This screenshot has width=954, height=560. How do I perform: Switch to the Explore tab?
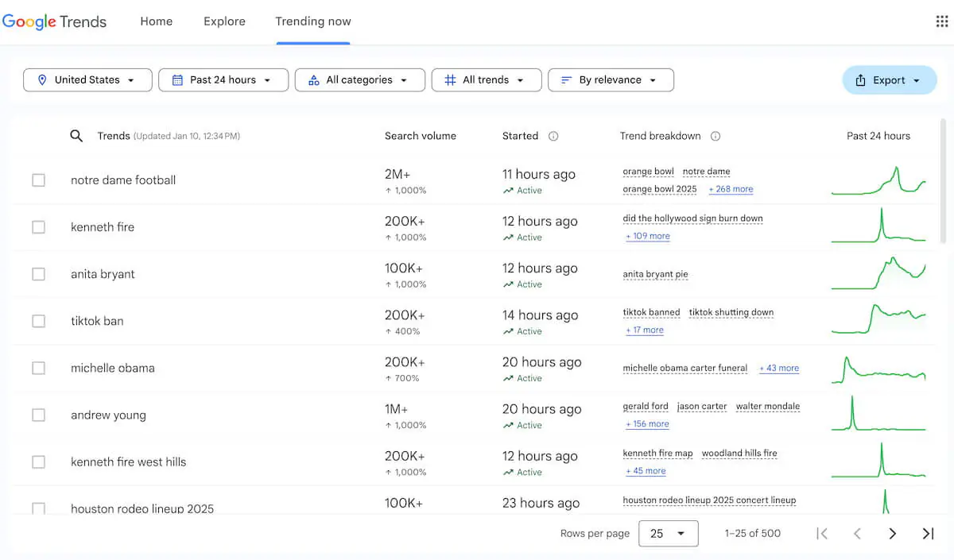[224, 21]
